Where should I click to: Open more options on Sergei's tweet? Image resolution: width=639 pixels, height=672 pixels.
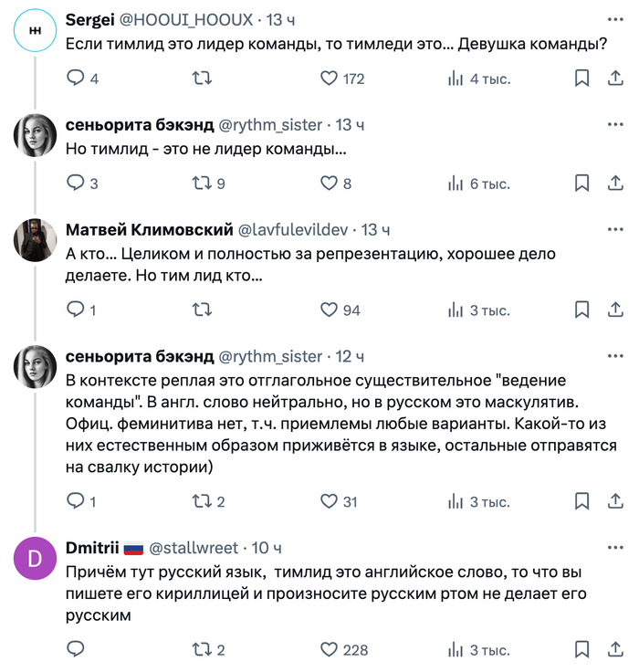615,20
